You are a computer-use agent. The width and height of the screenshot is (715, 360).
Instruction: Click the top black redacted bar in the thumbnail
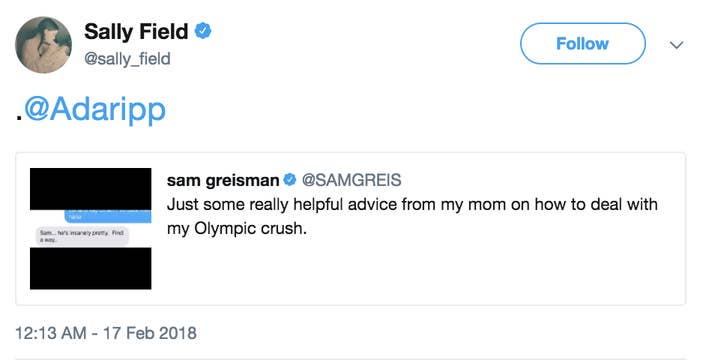pyautogui.click(x=91, y=189)
